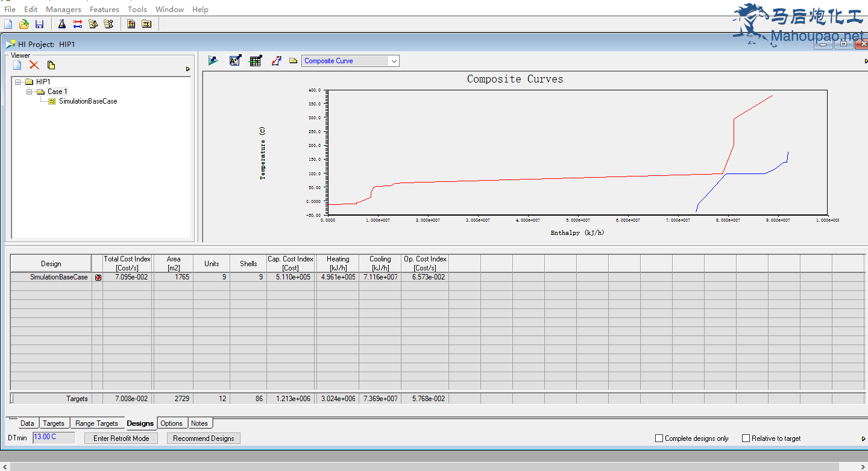Viewport: 868px width, 471px height.
Task: Enable the Complete designs only checkbox
Action: 659,438
